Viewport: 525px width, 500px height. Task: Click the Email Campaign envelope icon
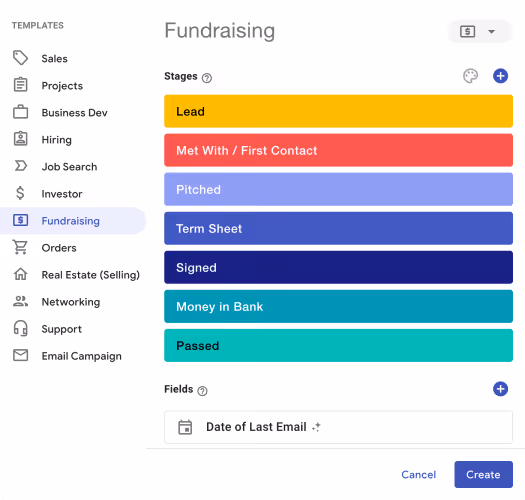tap(20, 355)
